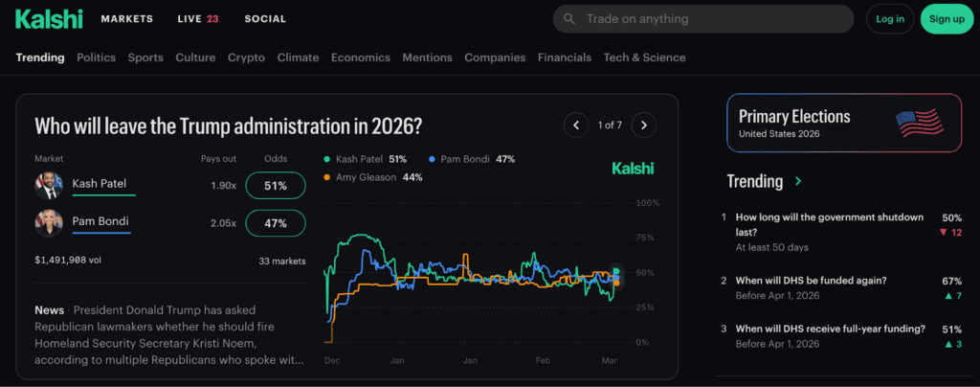Screen dimensions: 980x387
Task: Select the 47% odds for Pam Bondi
Action: coord(276,224)
